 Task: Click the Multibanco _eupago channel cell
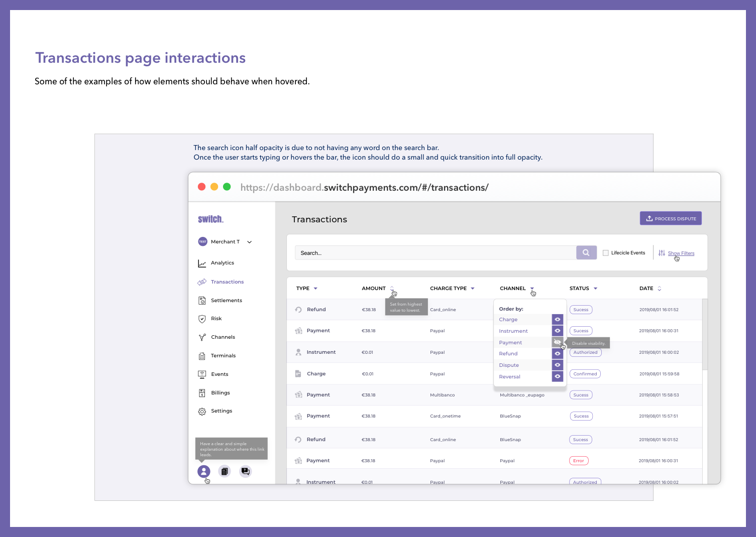522,395
